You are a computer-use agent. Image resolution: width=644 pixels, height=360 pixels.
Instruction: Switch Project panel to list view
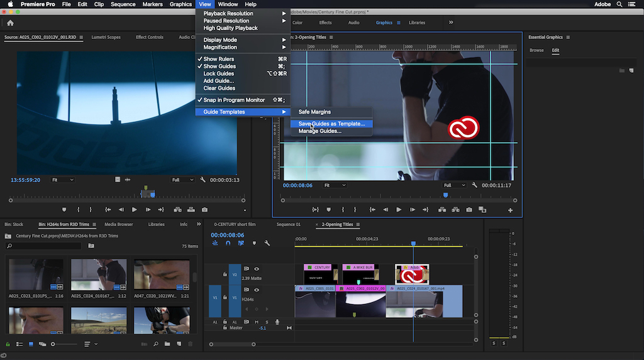tap(19, 344)
